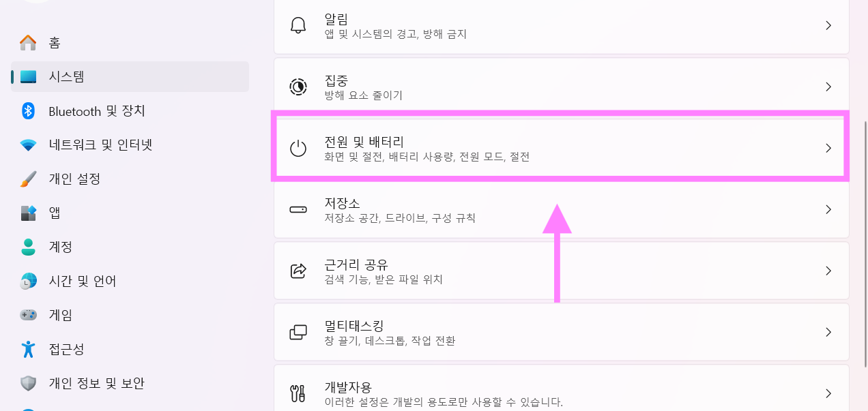Click the shield icon for 개인 정보 및 보안
Image resolution: width=868 pixels, height=411 pixels.
tap(27, 383)
